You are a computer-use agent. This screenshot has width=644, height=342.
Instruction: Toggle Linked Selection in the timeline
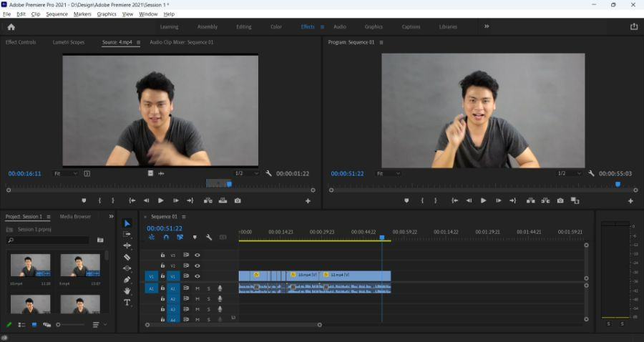pyautogui.click(x=180, y=238)
